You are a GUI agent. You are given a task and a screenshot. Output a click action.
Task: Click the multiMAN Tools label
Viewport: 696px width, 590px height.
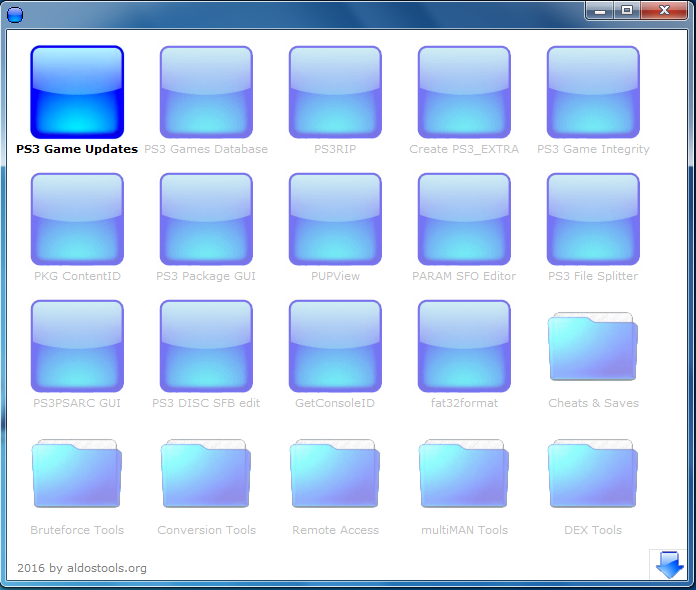464,530
